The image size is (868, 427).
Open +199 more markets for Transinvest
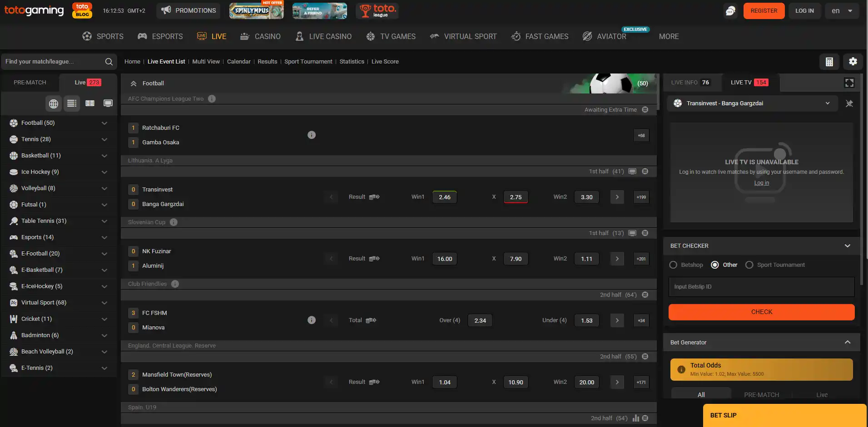pos(641,197)
